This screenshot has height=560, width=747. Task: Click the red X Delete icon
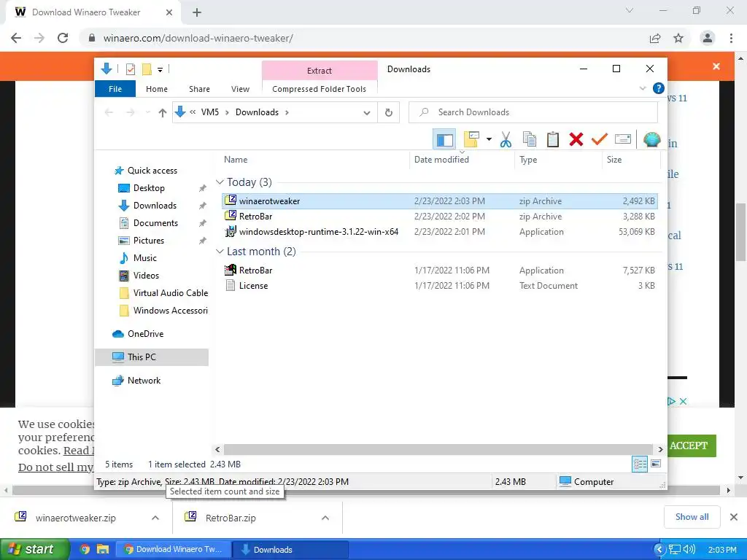point(576,139)
